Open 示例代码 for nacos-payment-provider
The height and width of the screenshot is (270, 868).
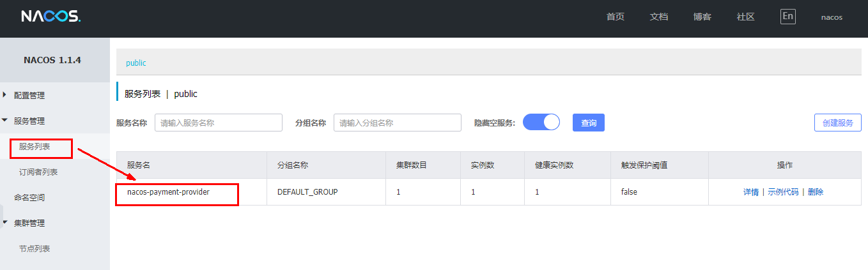pyautogui.click(x=783, y=191)
